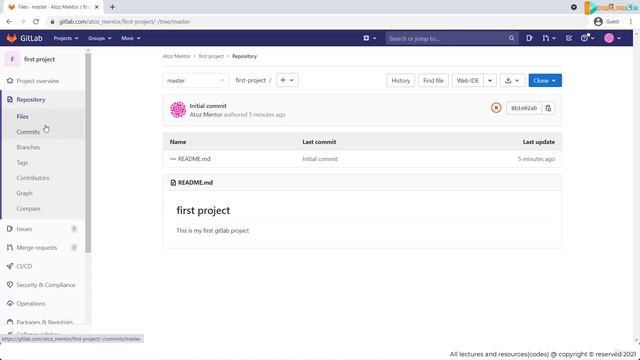Click the browser address bar URL

pos(124,22)
